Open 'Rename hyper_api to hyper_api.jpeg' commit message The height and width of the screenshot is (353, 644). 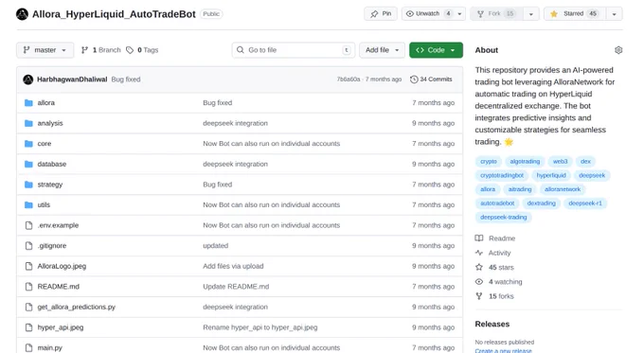coord(260,327)
